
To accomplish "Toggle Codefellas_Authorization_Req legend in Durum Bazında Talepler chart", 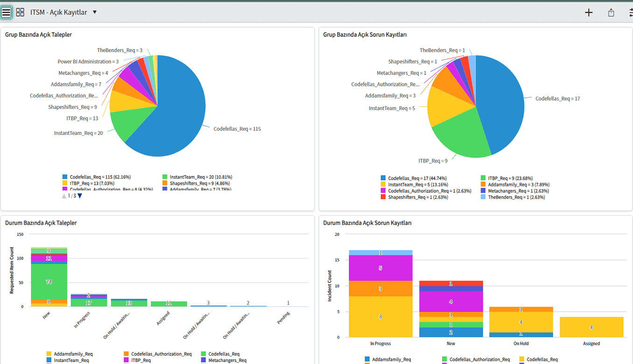I will pos(157,354).
